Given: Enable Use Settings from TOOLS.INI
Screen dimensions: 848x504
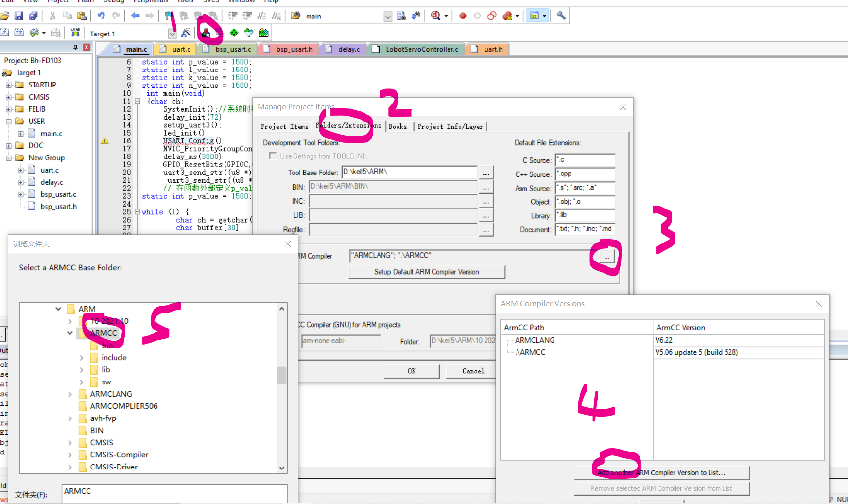Looking at the screenshot, I should pyautogui.click(x=273, y=156).
